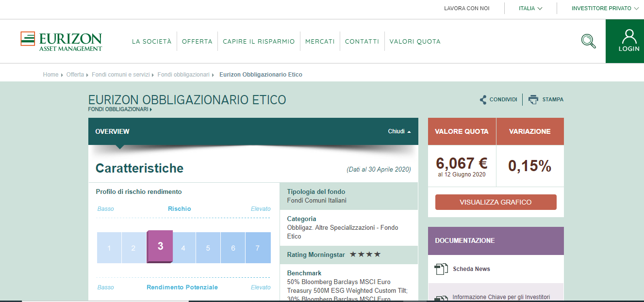644x302 pixels.
Task: Click the Benchmark label
Action: pyautogui.click(x=304, y=273)
